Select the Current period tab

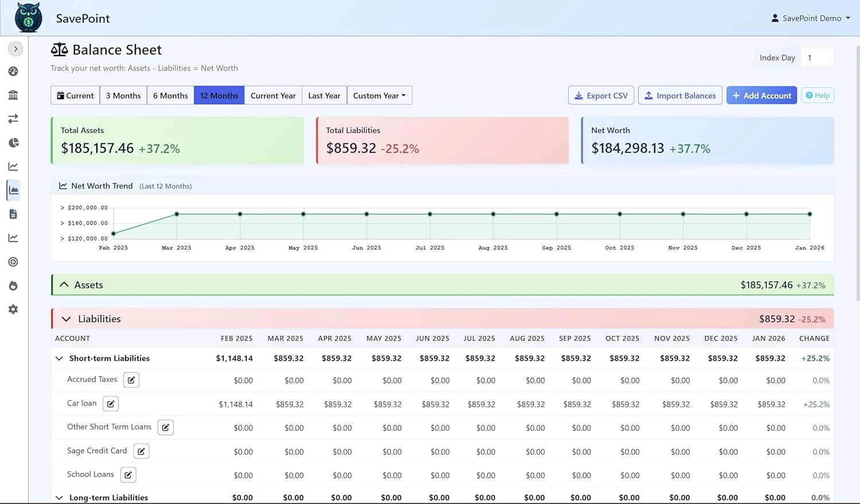tap(75, 95)
